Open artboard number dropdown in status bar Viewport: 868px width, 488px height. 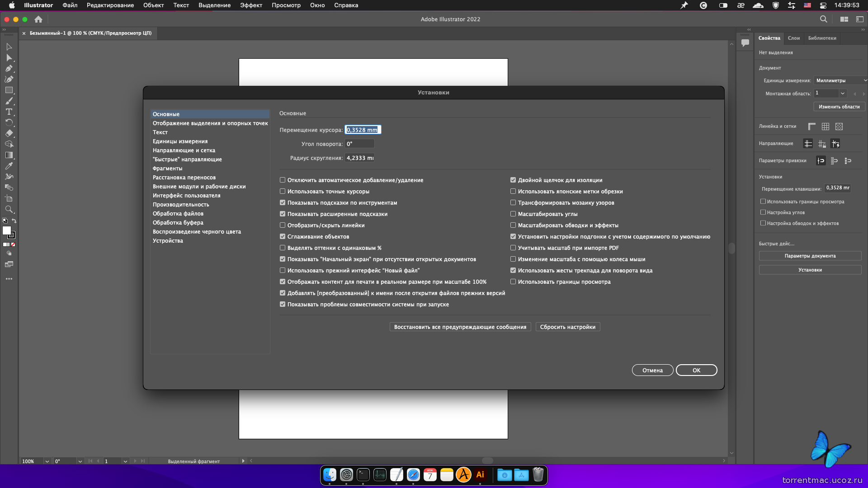[125, 461]
